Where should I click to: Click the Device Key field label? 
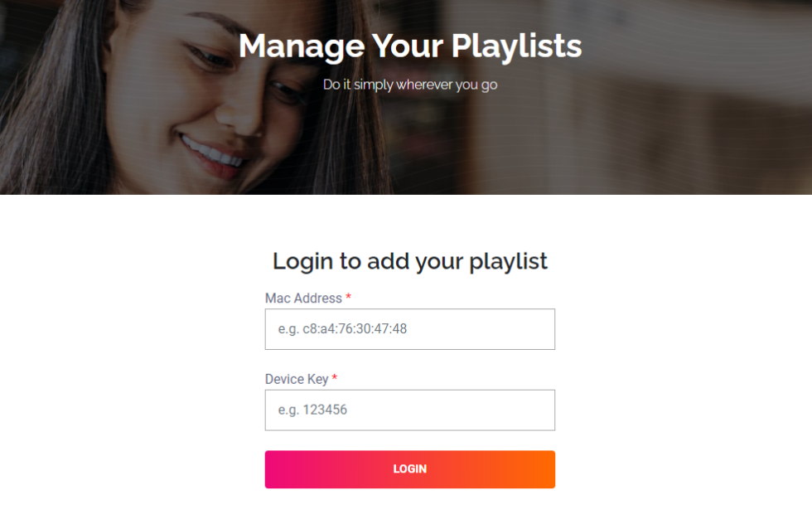pos(297,379)
